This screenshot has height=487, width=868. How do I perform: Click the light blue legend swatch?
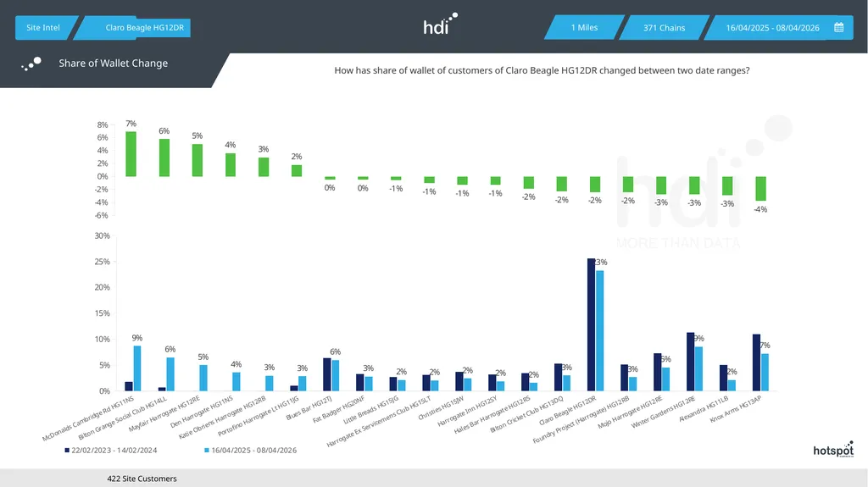pyautogui.click(x=207, y=451)
